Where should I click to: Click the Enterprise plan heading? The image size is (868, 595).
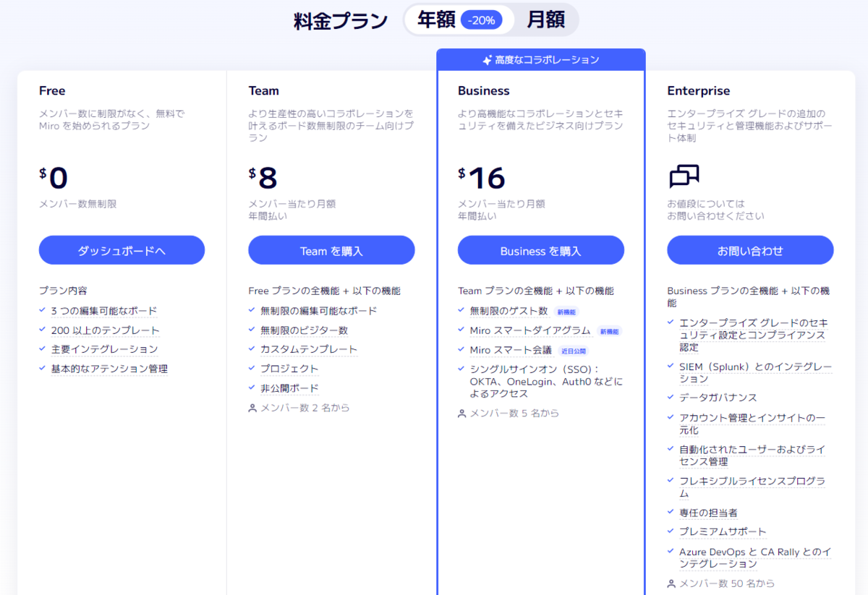click(698, 91)
